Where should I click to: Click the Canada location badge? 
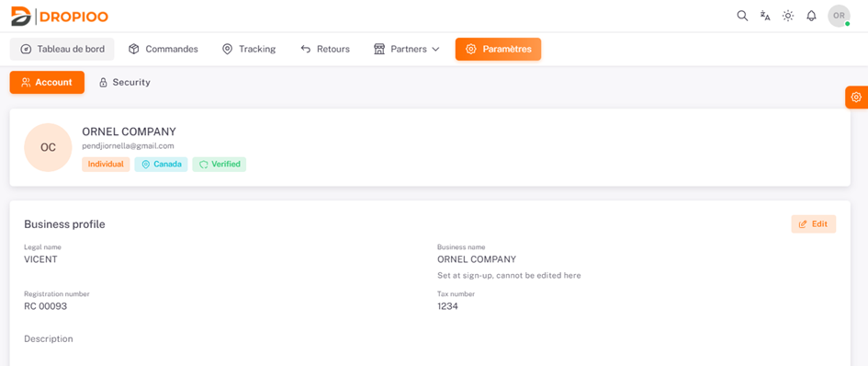point(161,164)
